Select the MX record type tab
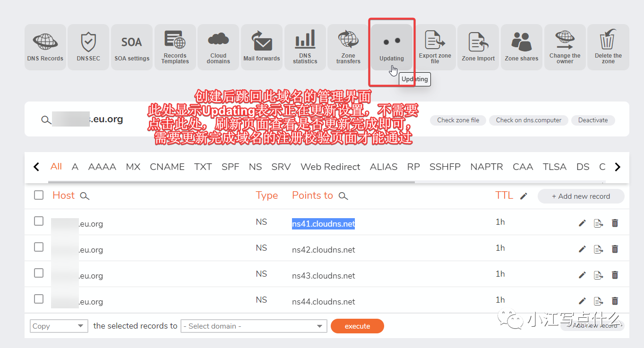The width and height of the screenshot is (644, 348). point(133,167)
